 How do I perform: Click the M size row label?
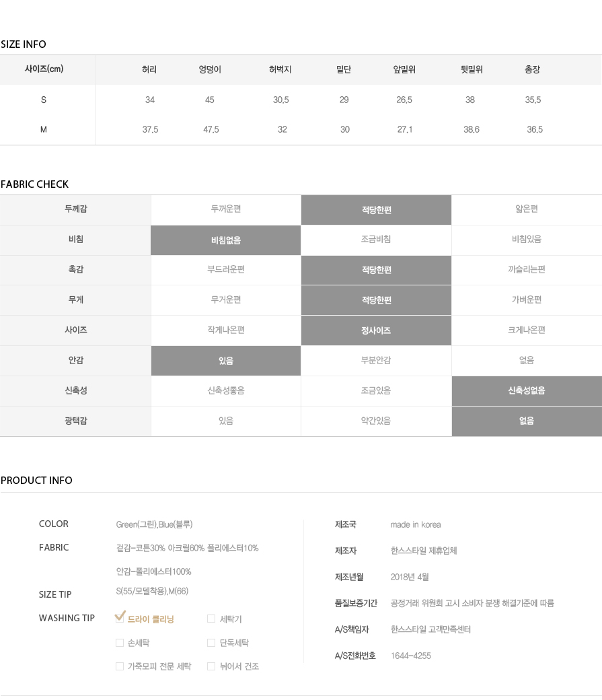(x=44, y=129)
